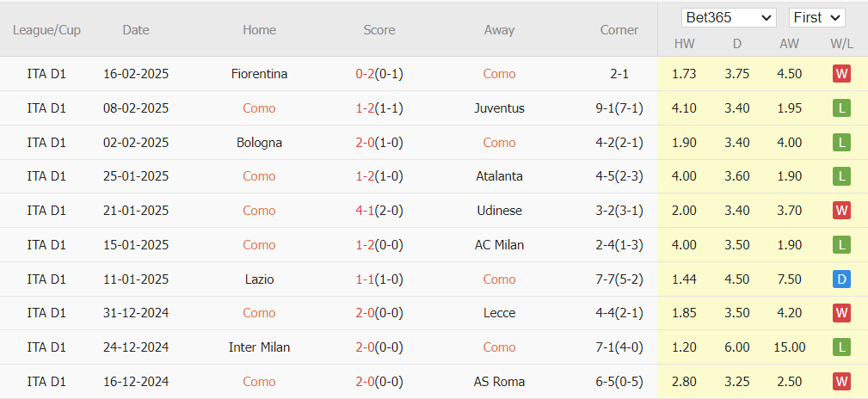The height and width of the screenshot is (399, 868).
Task: Select the Score column header
Action: (x=379, y=30)
